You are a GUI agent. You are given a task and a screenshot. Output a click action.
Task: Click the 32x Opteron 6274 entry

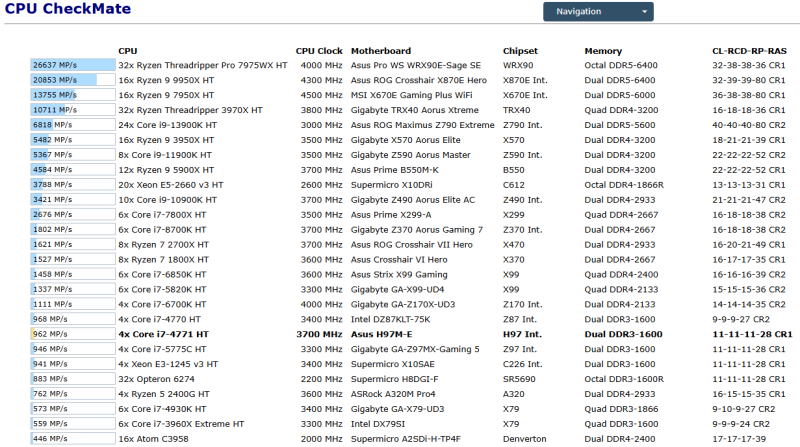(x=156, y=379)
